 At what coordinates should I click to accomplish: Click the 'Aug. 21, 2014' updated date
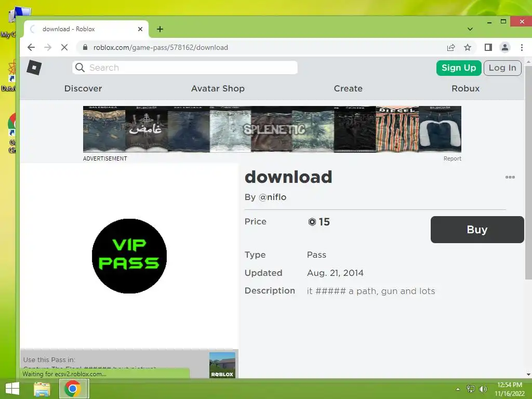pos(335,273)
